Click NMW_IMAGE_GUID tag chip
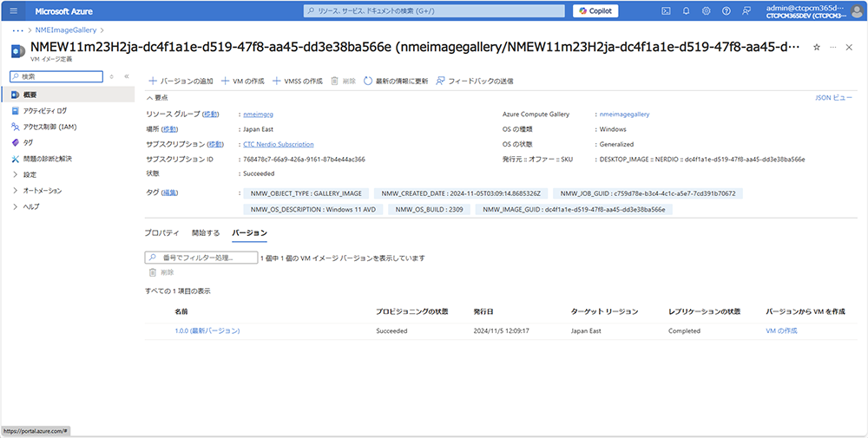This screenshot has width=868, height=438. point(574,210)
